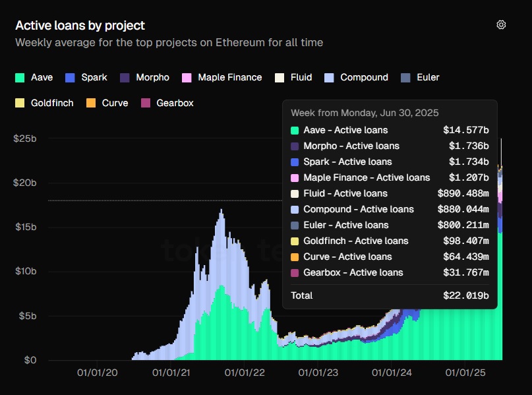Click the '01/01/22' x-axis date label

(245, 373)
